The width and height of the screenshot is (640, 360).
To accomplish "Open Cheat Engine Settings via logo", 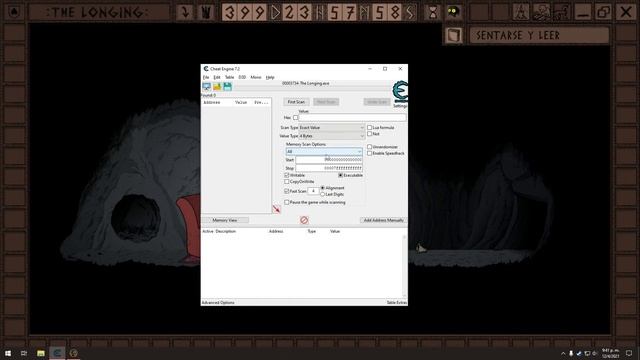I will (x=400, y=92).
